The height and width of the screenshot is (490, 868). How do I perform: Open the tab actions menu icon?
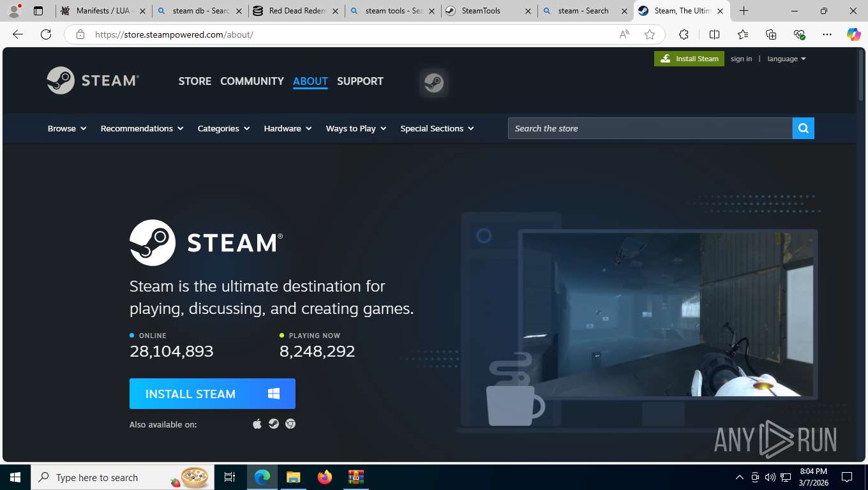point(38,11)
